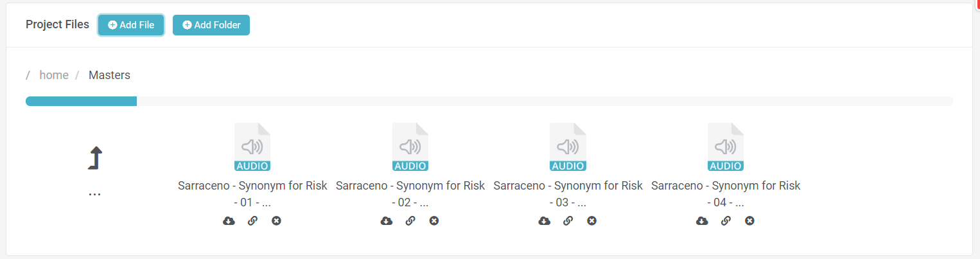980x259 pixels.
Task: Open the Synonym for Risk 01 audio thumbnail
Action: tap(252, 147)
